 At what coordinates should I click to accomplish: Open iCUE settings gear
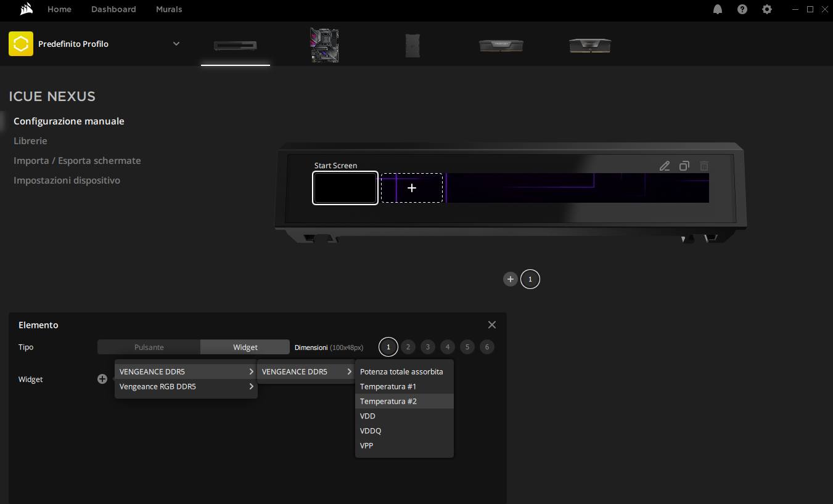pos(767,9)
